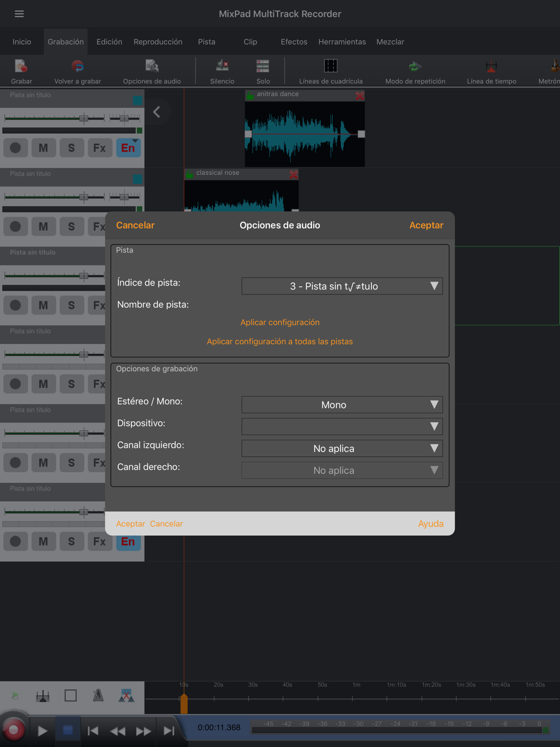Expand the Estéreo / Mono dropdown
Screen dimensions: 560x747
coord(342,405)
